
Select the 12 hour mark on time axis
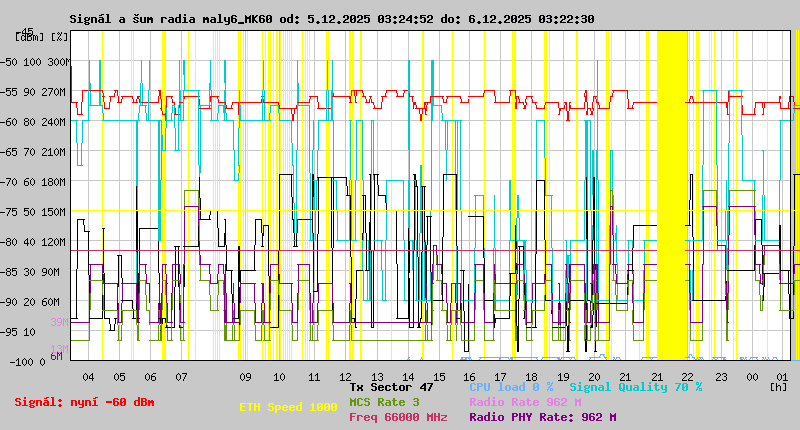click(x=346, y=377)
